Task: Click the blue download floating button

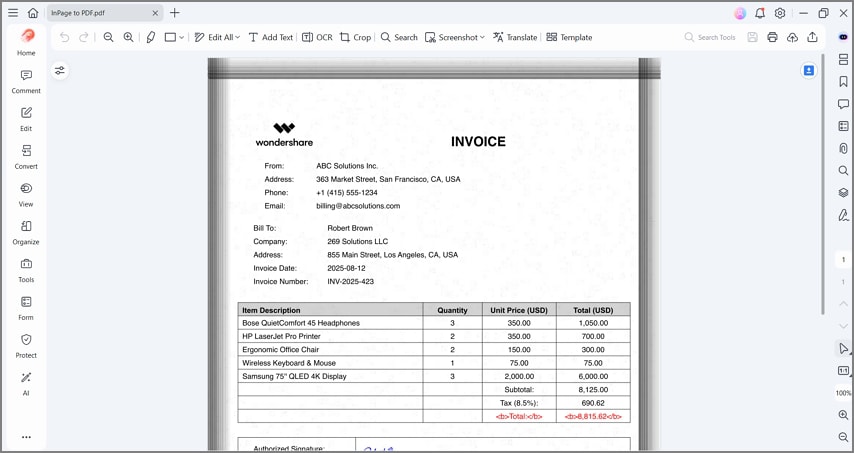Action: (809, 70)
